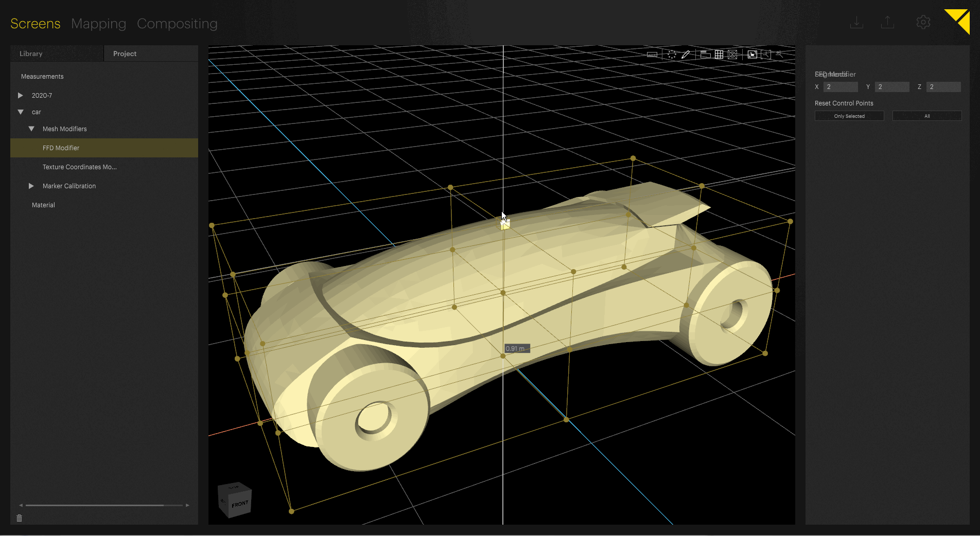The height and width of the screenshot is (536, 980).
Task: Open application settings via the gear icon
Action: 923,22
